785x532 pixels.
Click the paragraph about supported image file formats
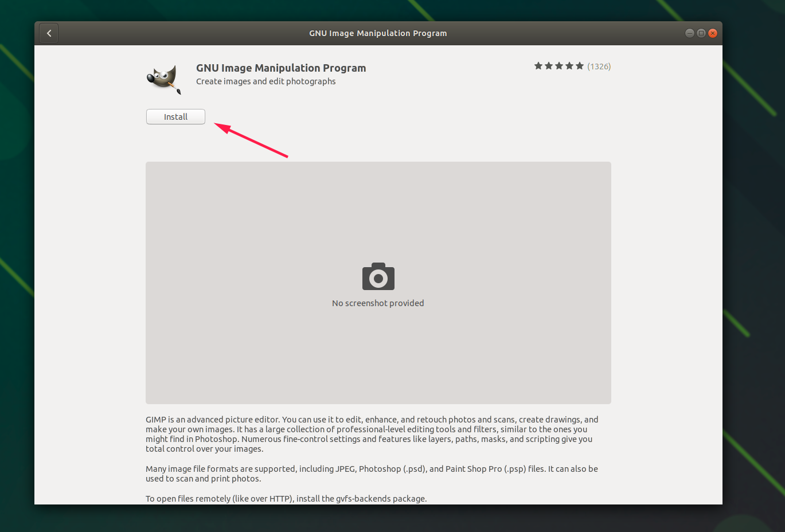click(372, 474)
